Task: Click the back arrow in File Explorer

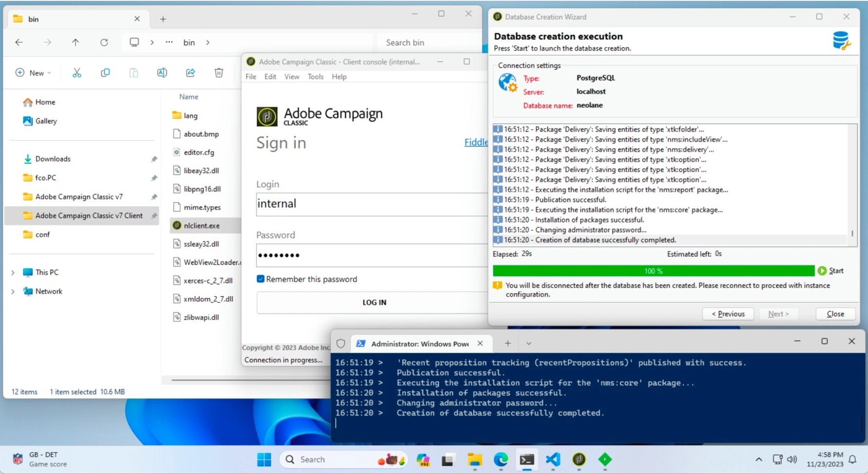Action: (x=19, y=42)
